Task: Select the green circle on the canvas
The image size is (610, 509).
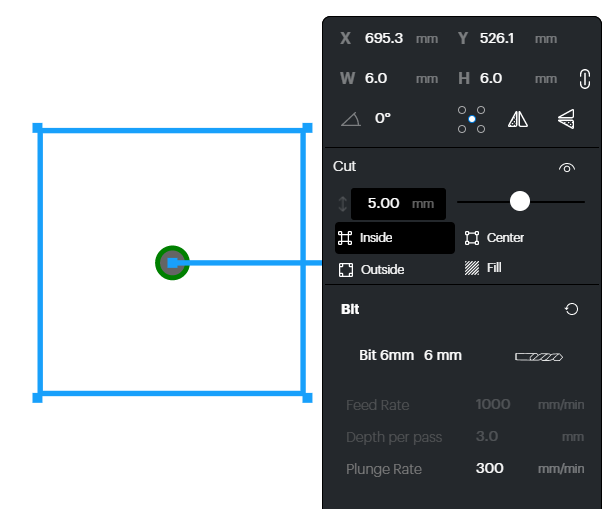Action: point(172,263)
